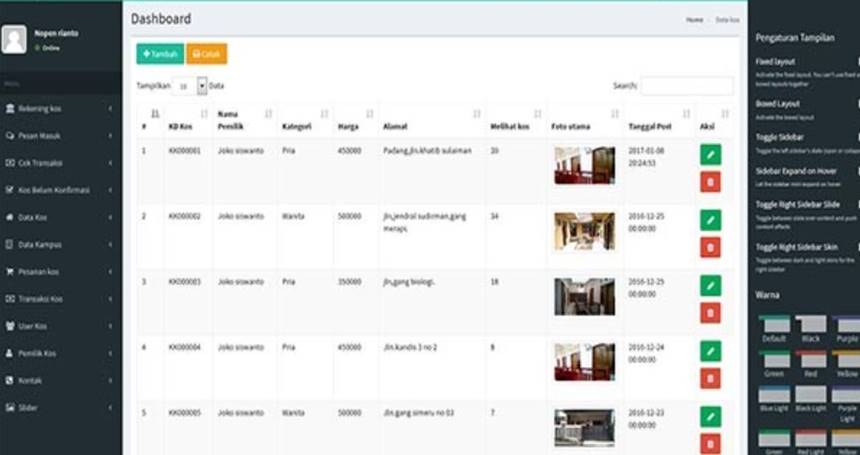The height and width of the screenshot is (455, 860).
Task: Go to Home via the breadcrumb link
Action: coord(694,20)
